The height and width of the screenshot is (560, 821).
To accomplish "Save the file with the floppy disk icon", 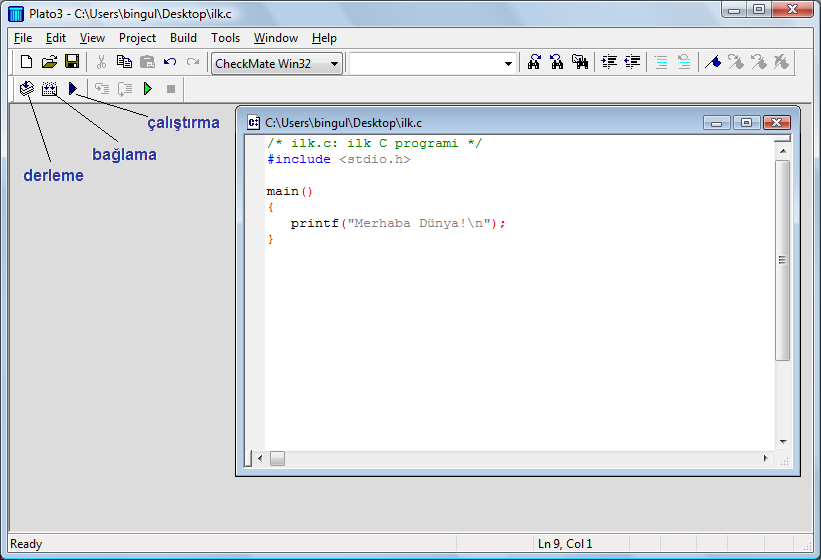I will click(72, 62).
